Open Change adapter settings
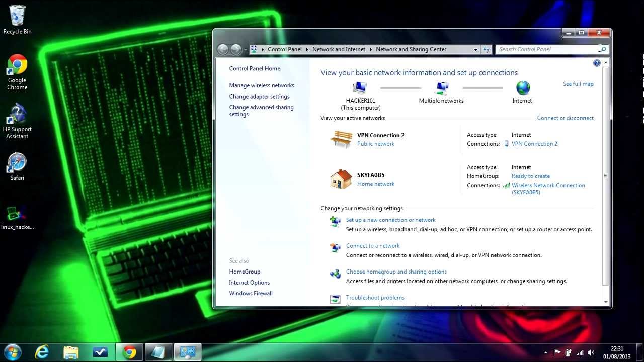The image size is (644, 362). [x=259, y=97]
